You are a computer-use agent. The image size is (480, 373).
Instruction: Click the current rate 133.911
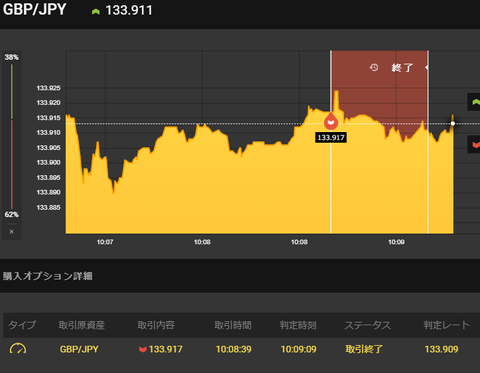click(129, 10)
